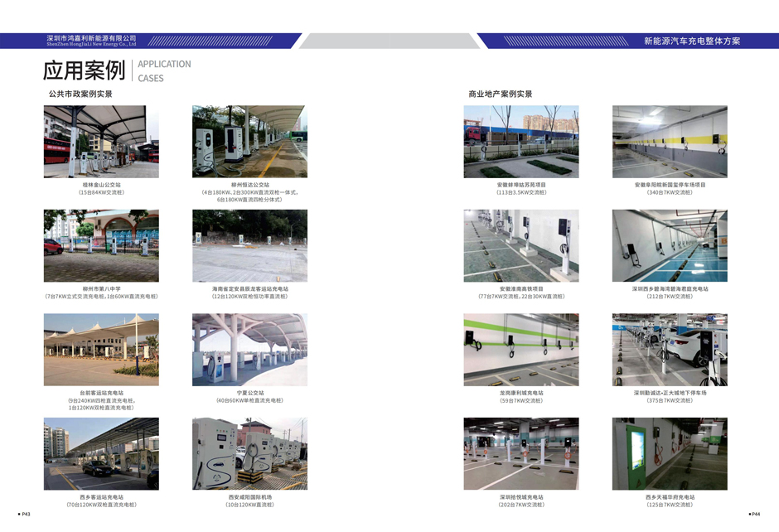Select the 深圳怡悦城充电站 photo
779x532 pixels.
tap(521, 453)
